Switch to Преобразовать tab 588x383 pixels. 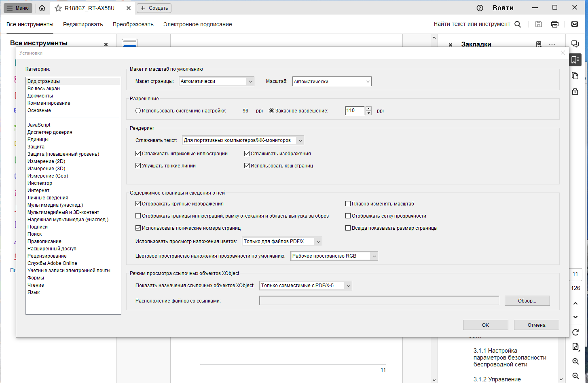pyautogui.click(x=133, y=24)
